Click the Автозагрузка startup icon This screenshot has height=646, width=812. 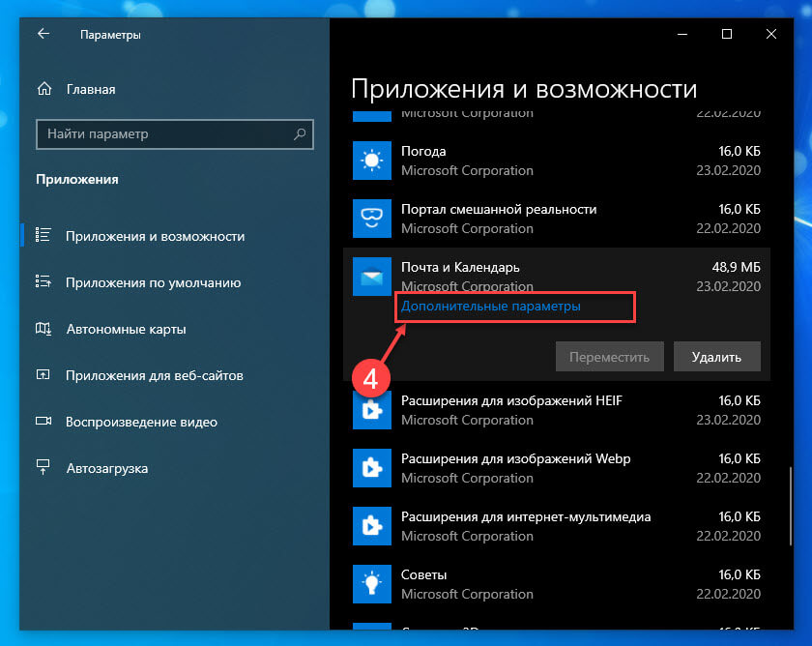tap(43, 467)
